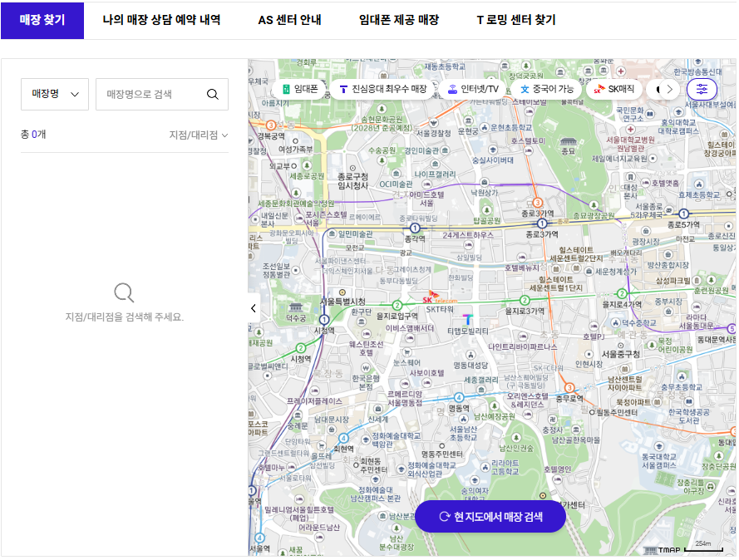Click the 을지로3가역 line 2 marker
739x560 pixels.
pyautogui.click(x=524, y=300)
